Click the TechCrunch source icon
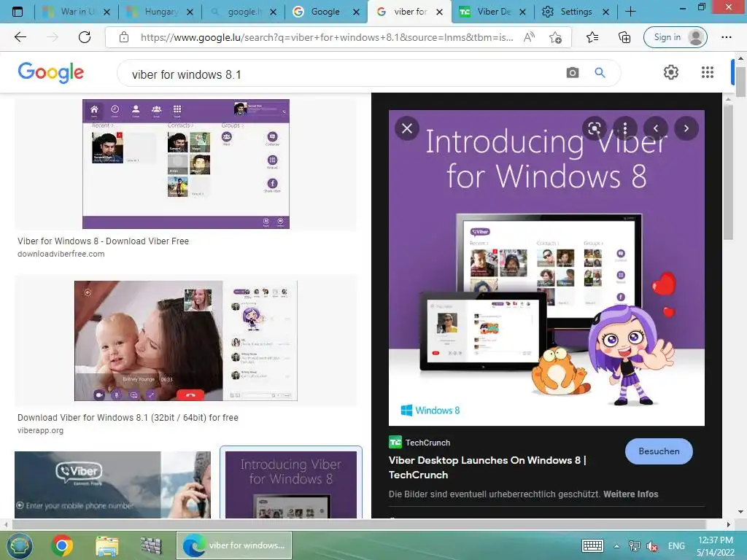 [x=395, y=443]
